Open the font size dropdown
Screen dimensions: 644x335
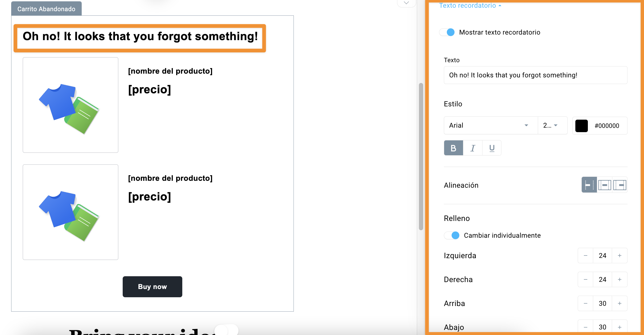(552, 125)
